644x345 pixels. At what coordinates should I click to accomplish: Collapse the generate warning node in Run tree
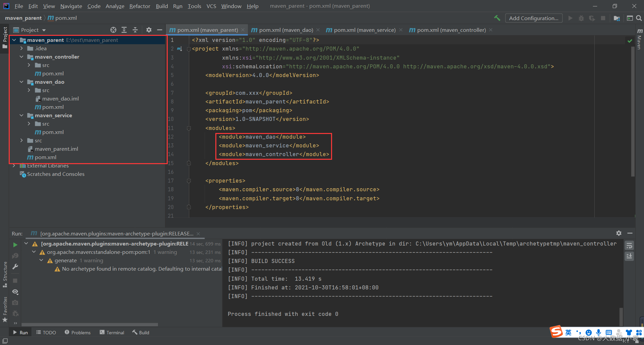point(41,260)
